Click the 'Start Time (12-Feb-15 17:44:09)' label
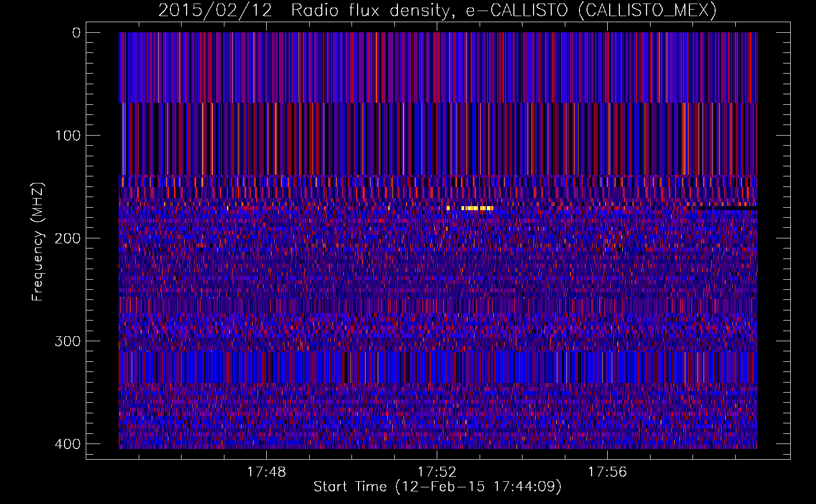Image resolution: width=816 pixels, height=504 pixels. tap(437, 487)
